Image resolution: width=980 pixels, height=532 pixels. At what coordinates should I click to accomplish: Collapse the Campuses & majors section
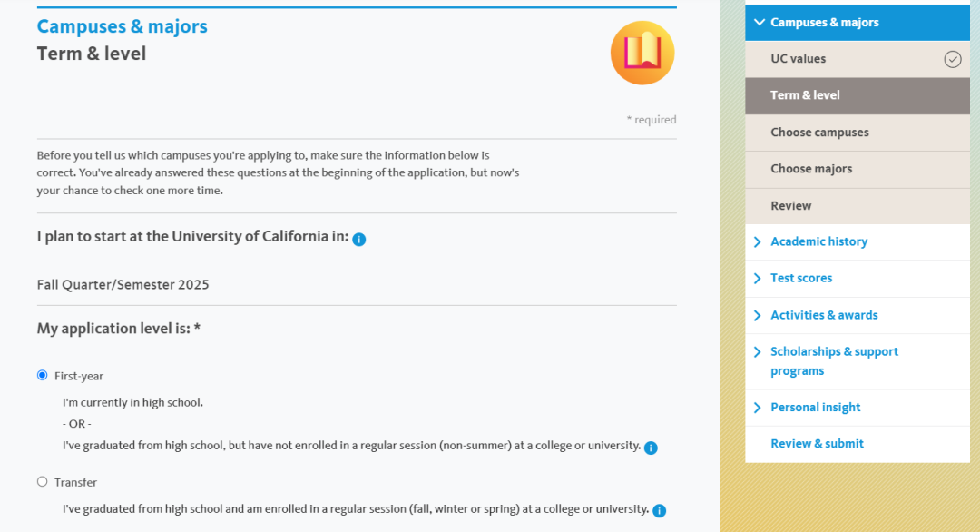point(759,23)
